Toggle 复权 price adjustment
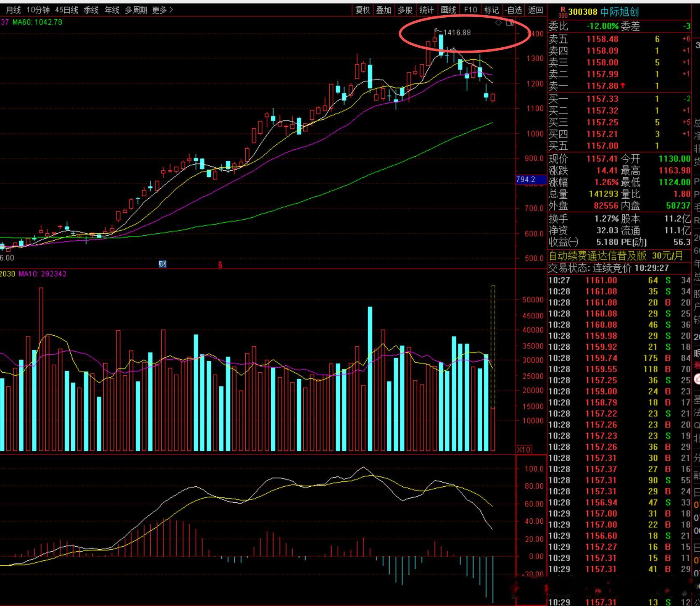Screen dimensions: 700x606 pos(363,10)
